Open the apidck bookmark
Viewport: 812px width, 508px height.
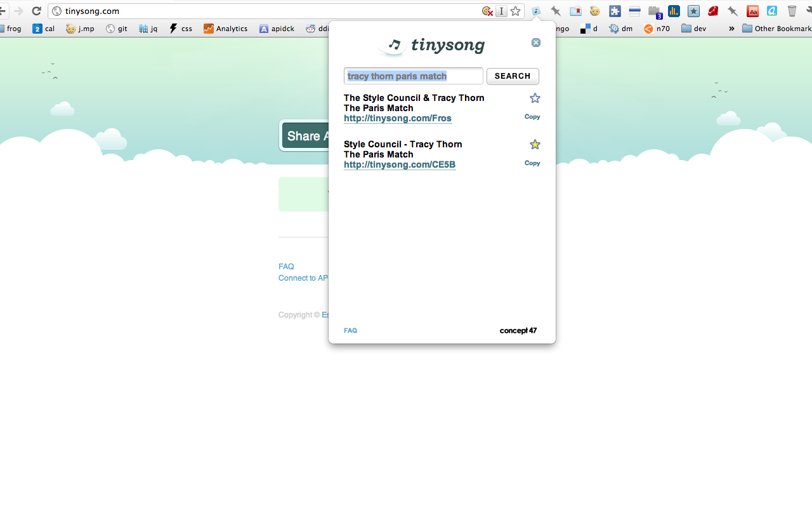click(277, 29)
